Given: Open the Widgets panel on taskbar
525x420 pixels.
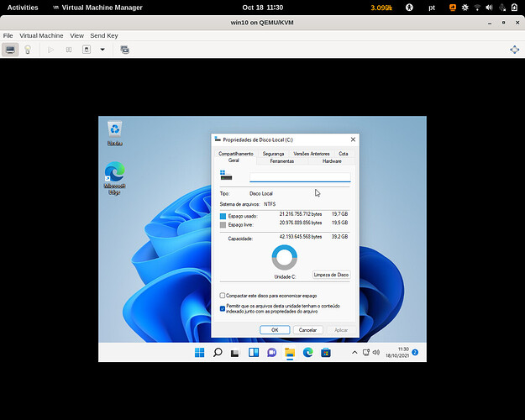Looking at the screenshot, I should pos(254,352).
